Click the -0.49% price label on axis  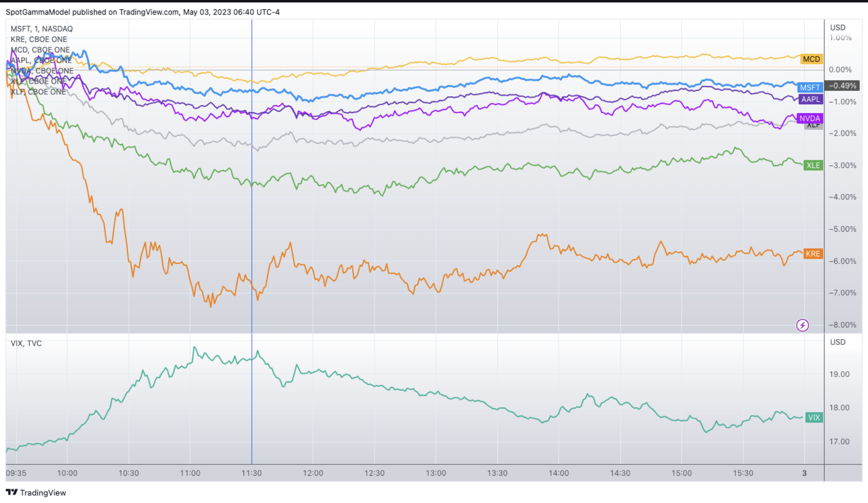coord(842,86)
